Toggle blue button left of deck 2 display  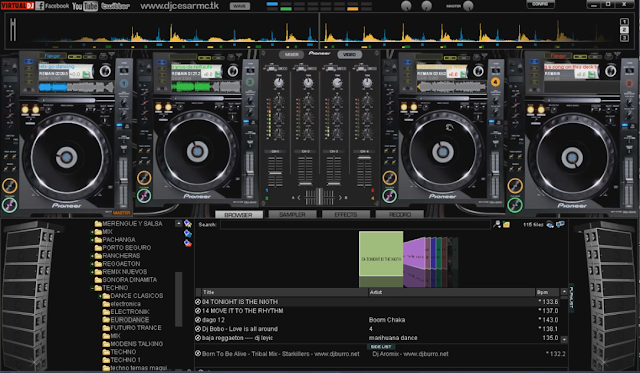[x=534, y=62]
